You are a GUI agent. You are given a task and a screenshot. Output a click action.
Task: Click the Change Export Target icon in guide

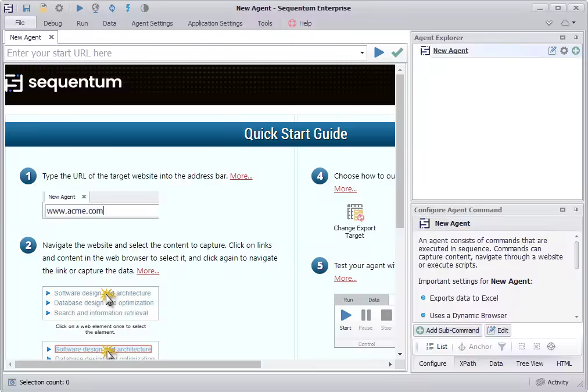click(355, 212)
